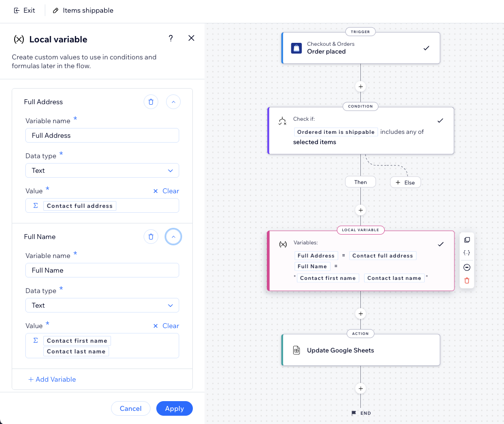This screenshot has width=504, height=424.
Task: Duplicate the Local Variable step
Action: coord(467,240)
